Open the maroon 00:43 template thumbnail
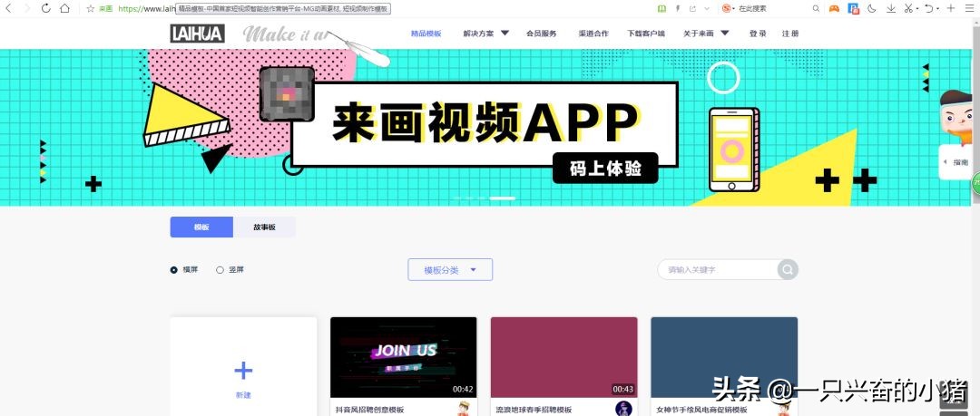 pos(563,357)
